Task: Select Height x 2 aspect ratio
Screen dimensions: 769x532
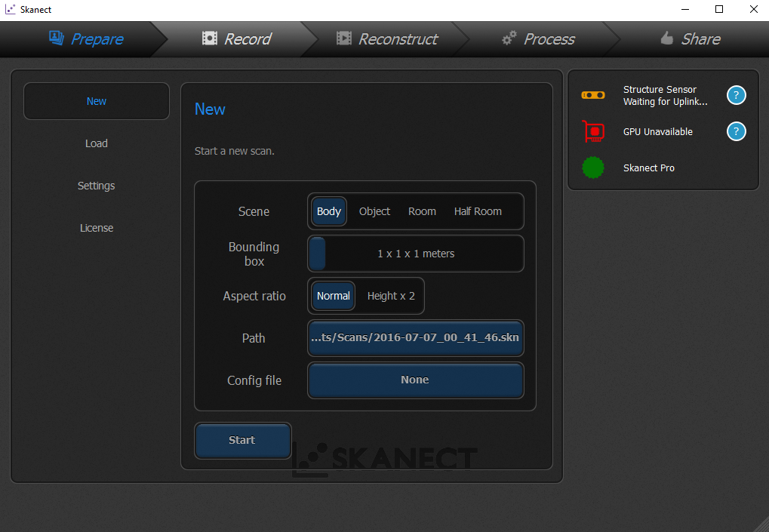Action: 391,296
